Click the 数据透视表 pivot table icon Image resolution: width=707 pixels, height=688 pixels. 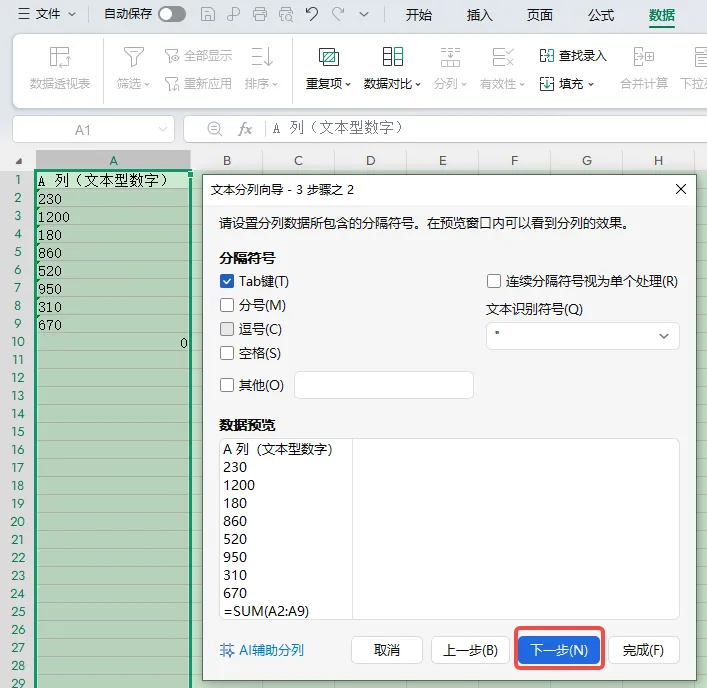(x=60, y=57)
